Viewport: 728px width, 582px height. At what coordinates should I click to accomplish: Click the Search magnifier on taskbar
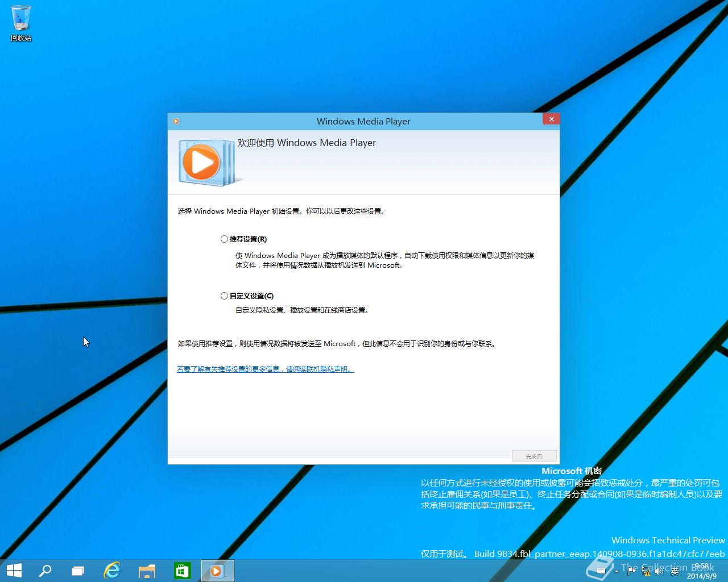coord(45,571)
